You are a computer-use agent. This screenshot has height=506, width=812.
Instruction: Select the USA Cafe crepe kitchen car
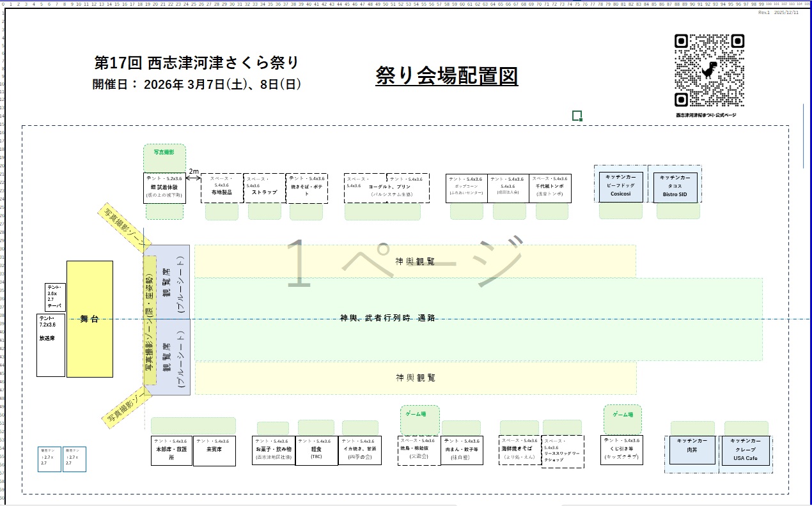[746, 454]
